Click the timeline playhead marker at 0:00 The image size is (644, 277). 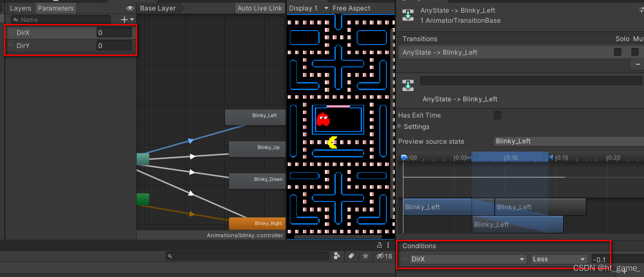tap(403, 157)
